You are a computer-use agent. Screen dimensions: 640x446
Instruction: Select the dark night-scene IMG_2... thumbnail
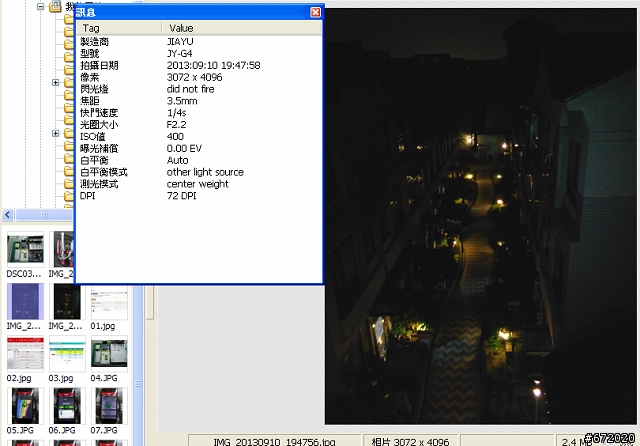(x=67, y=302)
